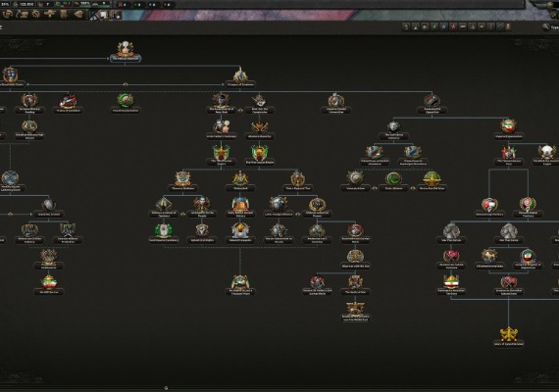Toggle the red focus filter icon

coord(453,26)
